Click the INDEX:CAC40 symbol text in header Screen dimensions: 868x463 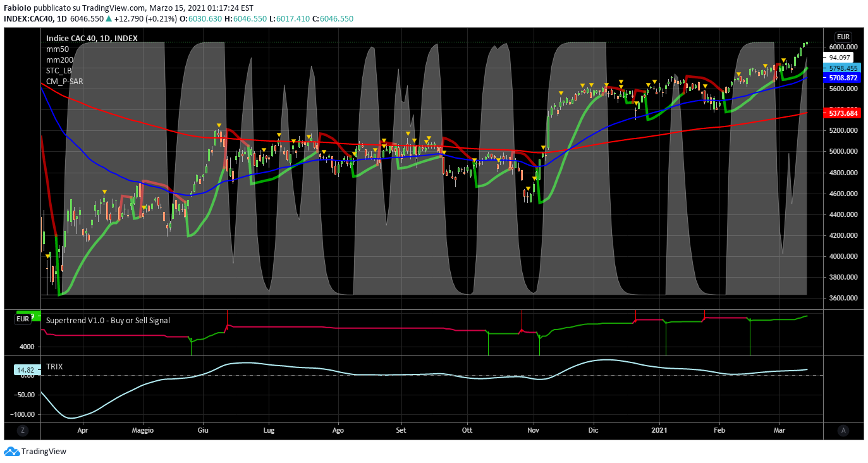tap(30, 19)
